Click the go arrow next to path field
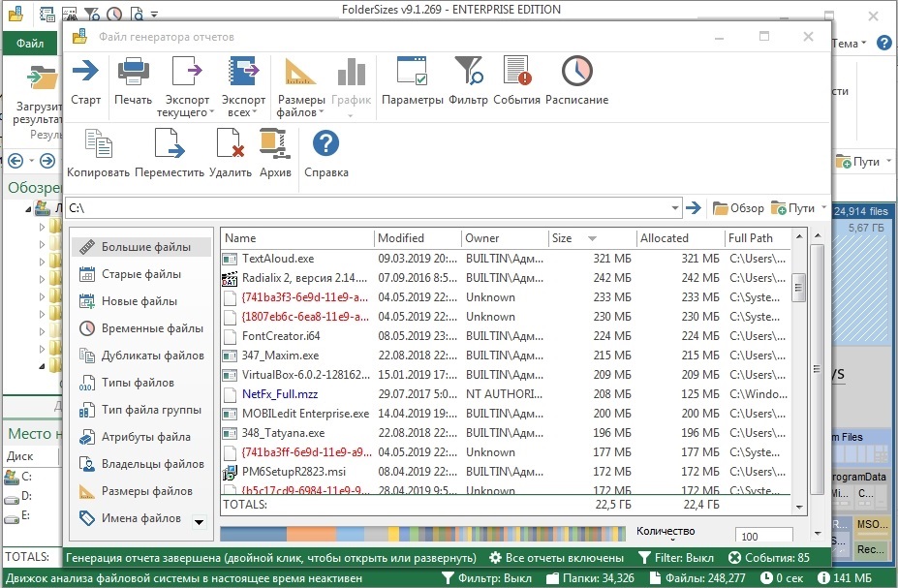This screenshot has width=898, height=588. pyautogui.click(x=694, y=208)
